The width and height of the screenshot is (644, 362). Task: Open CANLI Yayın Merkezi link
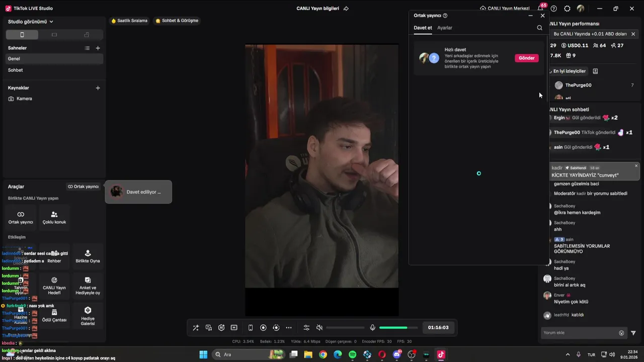click(x=505, y=9)
